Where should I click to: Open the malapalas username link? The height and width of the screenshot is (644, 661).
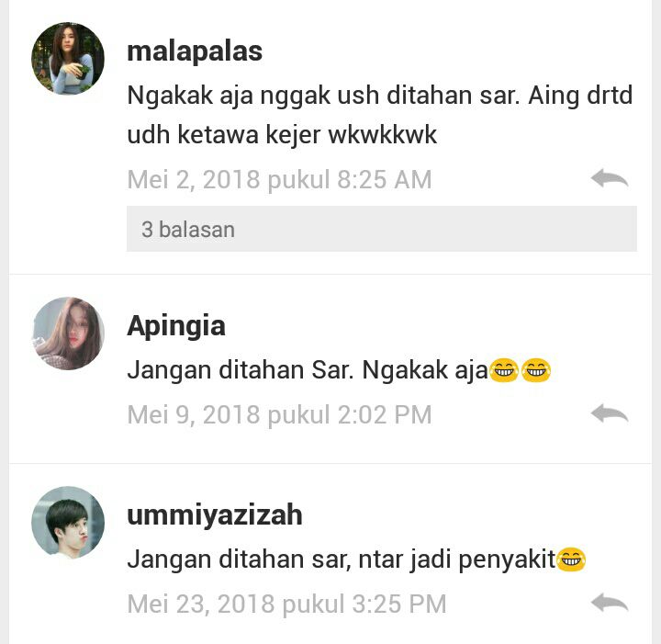pyautogui.click(x=195, y=51)
